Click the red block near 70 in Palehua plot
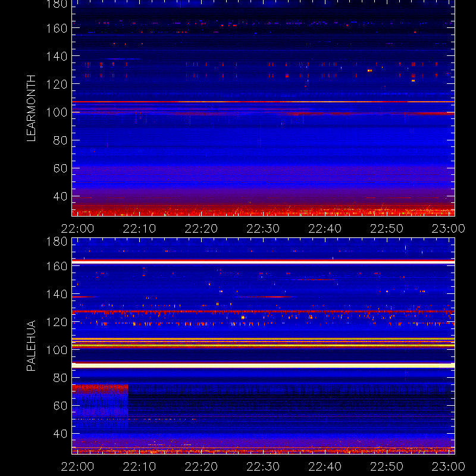The image size is (476, 476). (x=100, y=389)
